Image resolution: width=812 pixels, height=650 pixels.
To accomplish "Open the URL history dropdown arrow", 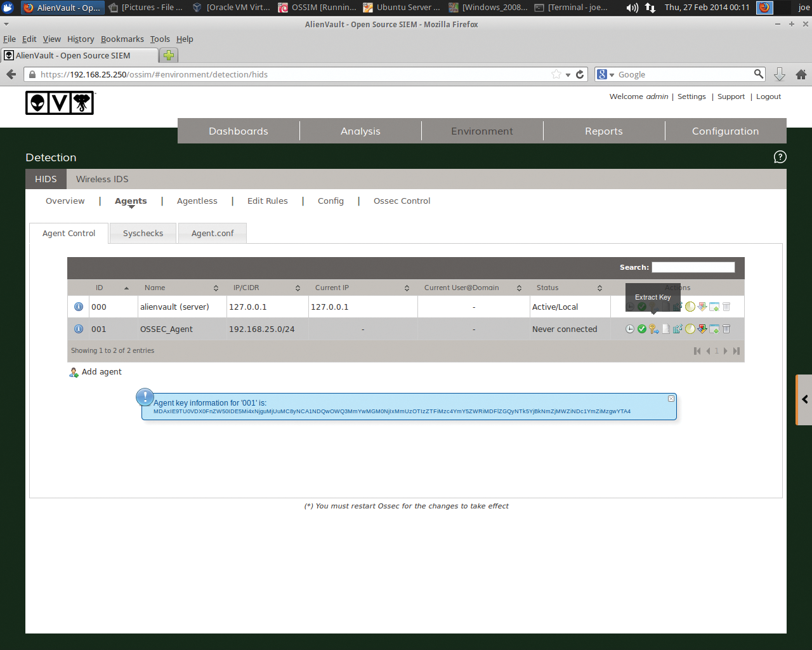I will click(x=568, y=75).
